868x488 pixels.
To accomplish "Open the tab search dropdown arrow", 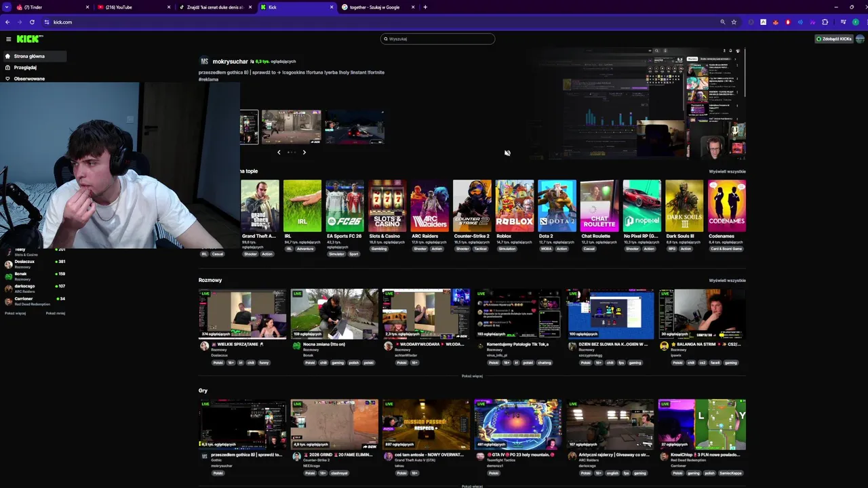I will [x=7, y=7].
